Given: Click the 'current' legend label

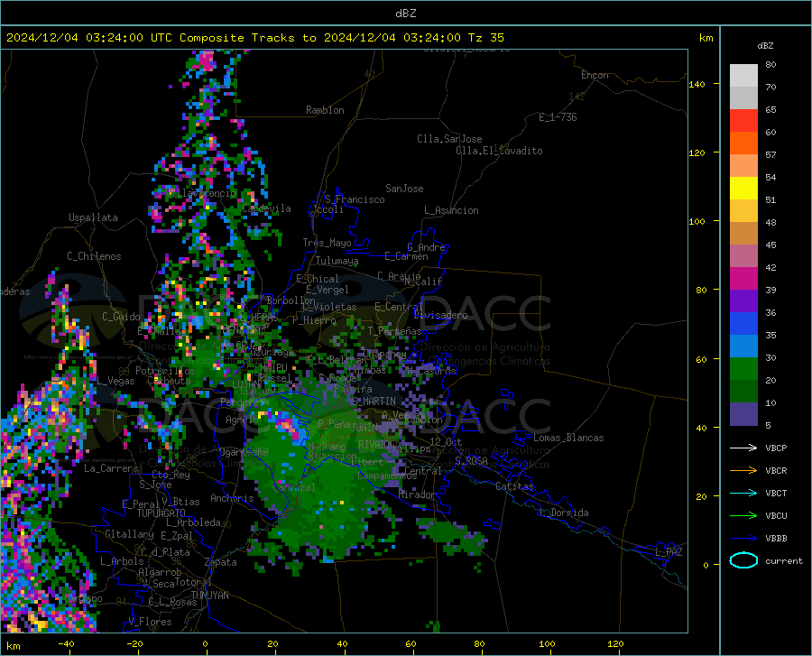Looking at the screenshot, I should pos(784,560).
